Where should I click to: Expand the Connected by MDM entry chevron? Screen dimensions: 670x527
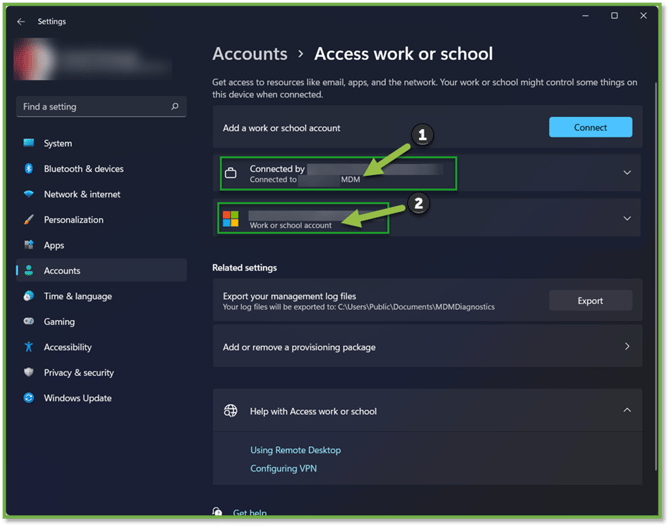coord(627,173)
